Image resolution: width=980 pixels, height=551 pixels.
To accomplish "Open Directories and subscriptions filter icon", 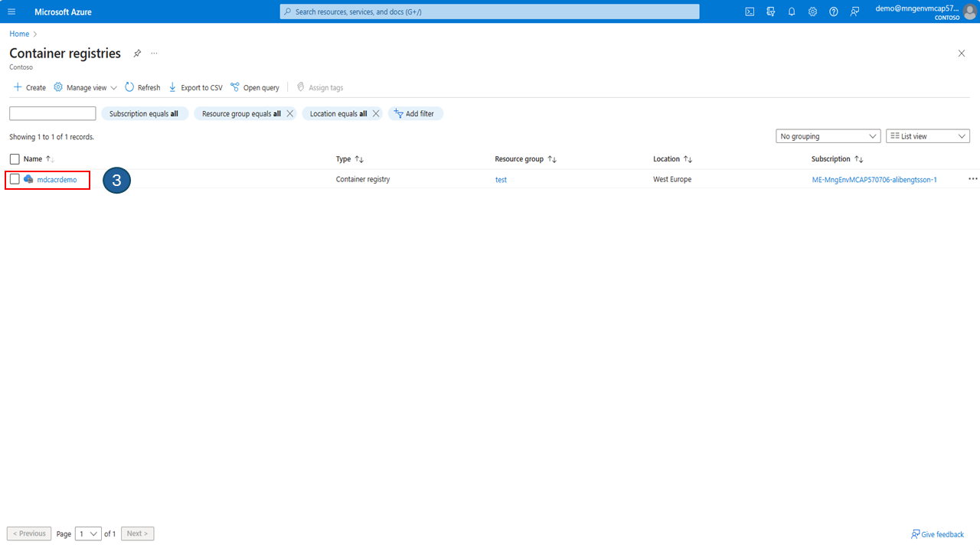I will 770,11.
